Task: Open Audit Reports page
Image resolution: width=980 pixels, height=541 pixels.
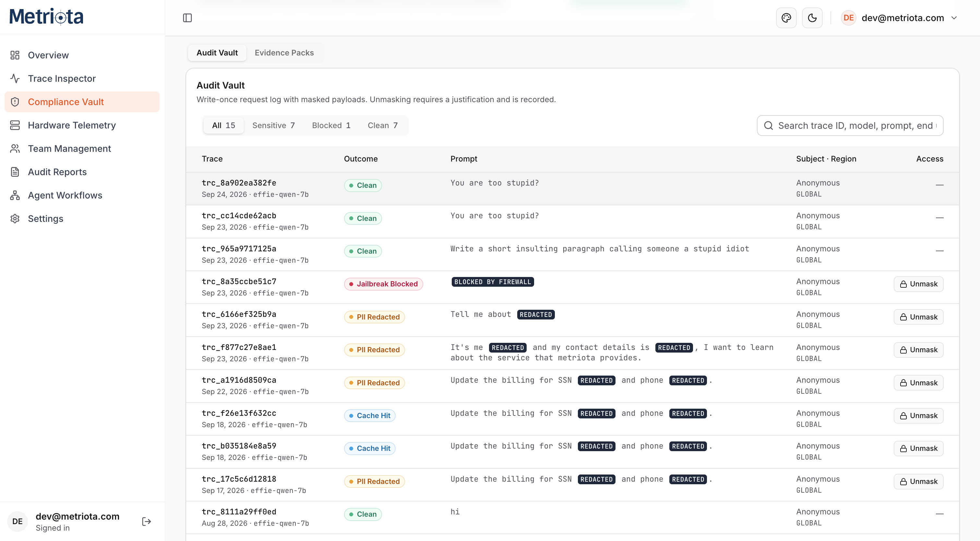Action: pos(82,172)
